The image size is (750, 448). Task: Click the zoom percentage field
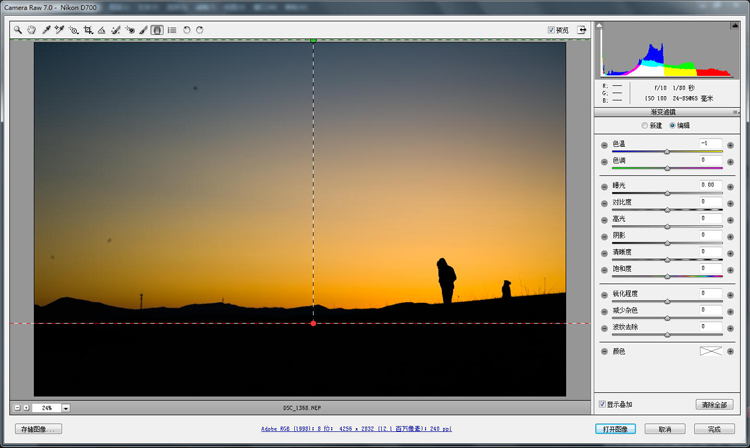click(x=46, y=408)
